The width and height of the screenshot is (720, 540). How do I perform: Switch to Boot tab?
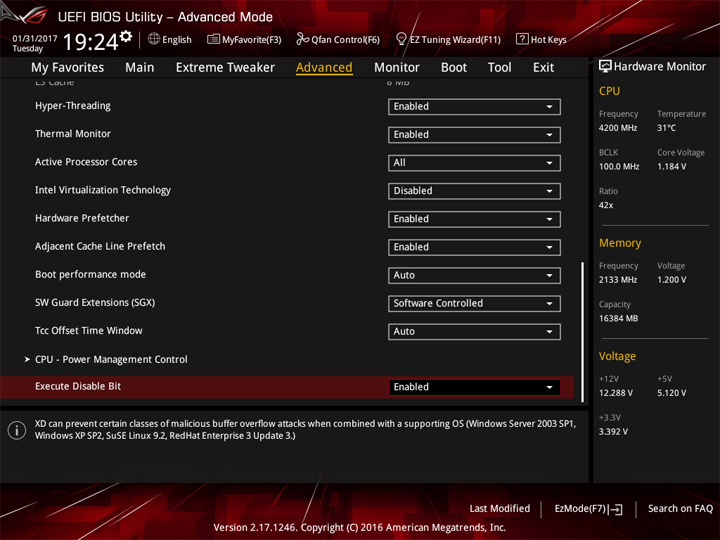pos(454,68)
